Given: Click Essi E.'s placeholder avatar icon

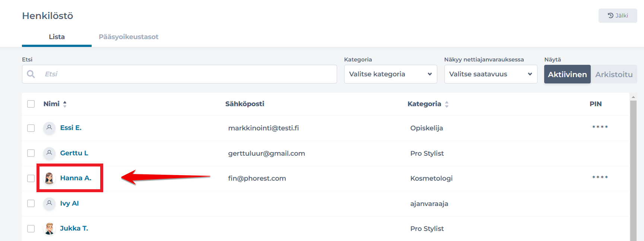Looking at the screenshot, I should coord(49,128).
